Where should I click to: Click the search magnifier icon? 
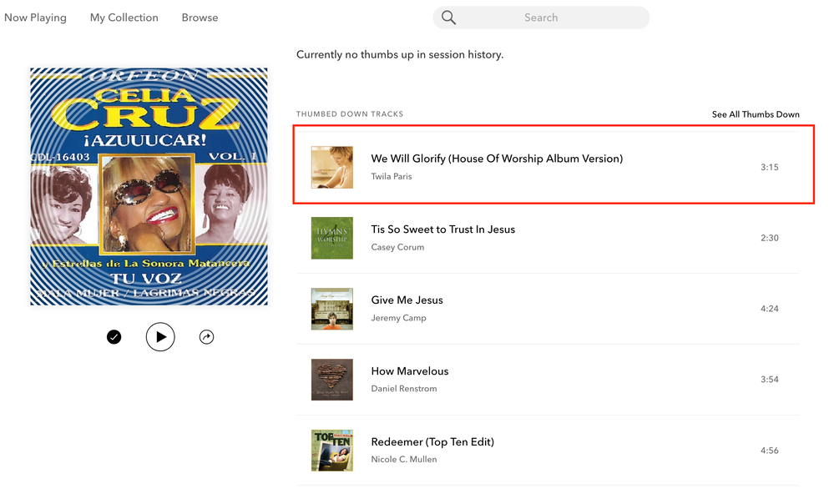(x=448, y=18)
